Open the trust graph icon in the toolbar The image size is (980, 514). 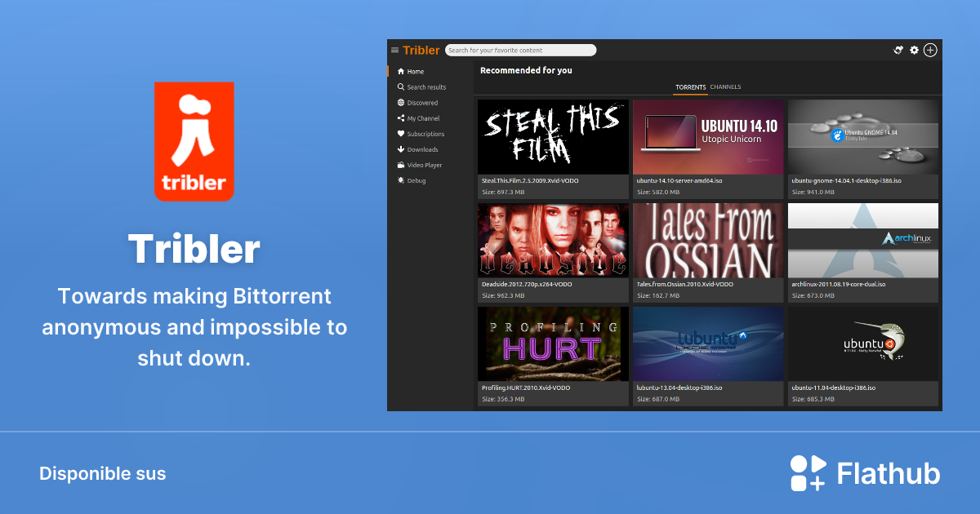pyautogui.click(x=898, y=50)
